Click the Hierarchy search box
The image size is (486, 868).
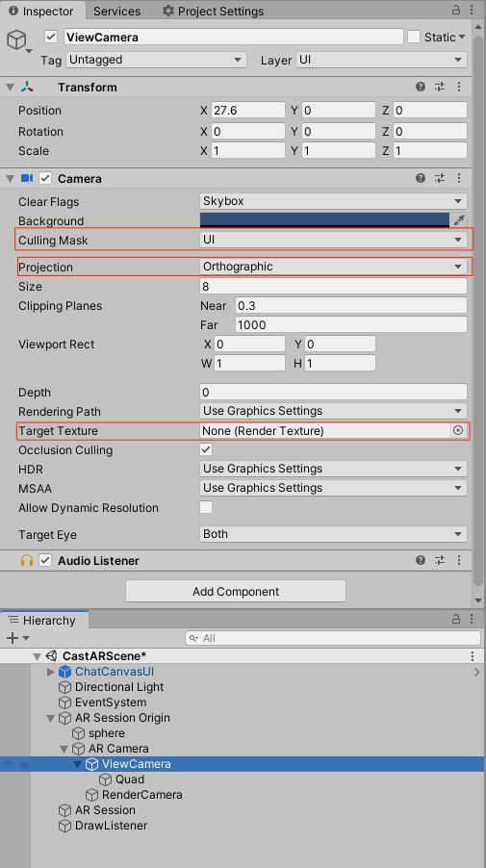click(x=333, y=638)
